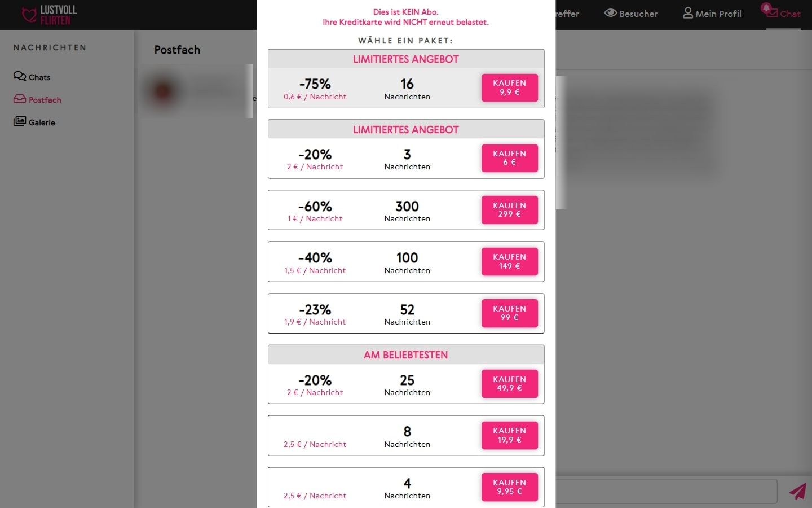
Task: Click the Besucher eye icon
Action: (610, 12)
